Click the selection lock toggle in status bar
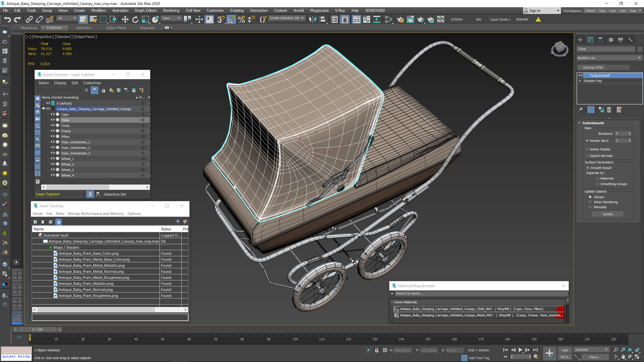 pos(377,350)
